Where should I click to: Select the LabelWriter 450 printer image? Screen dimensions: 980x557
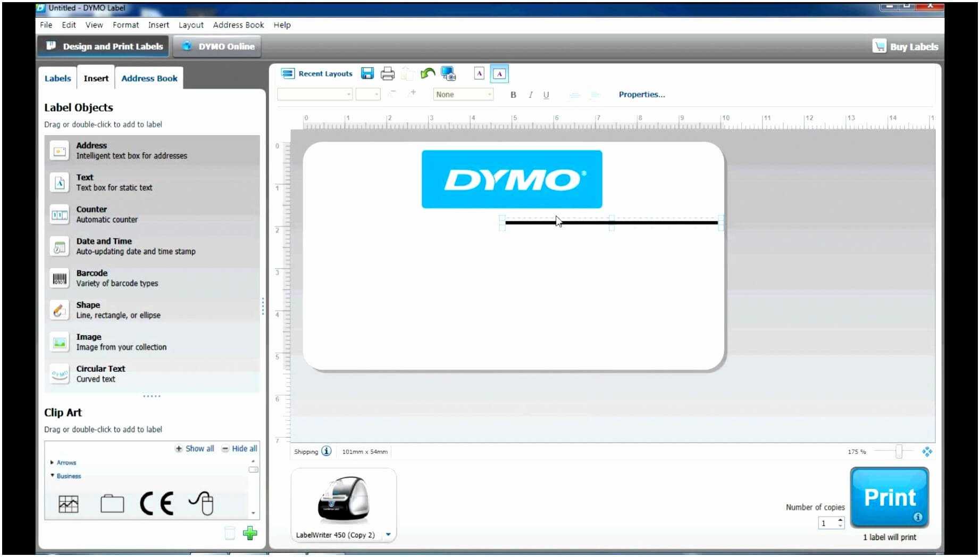[344, 500]
